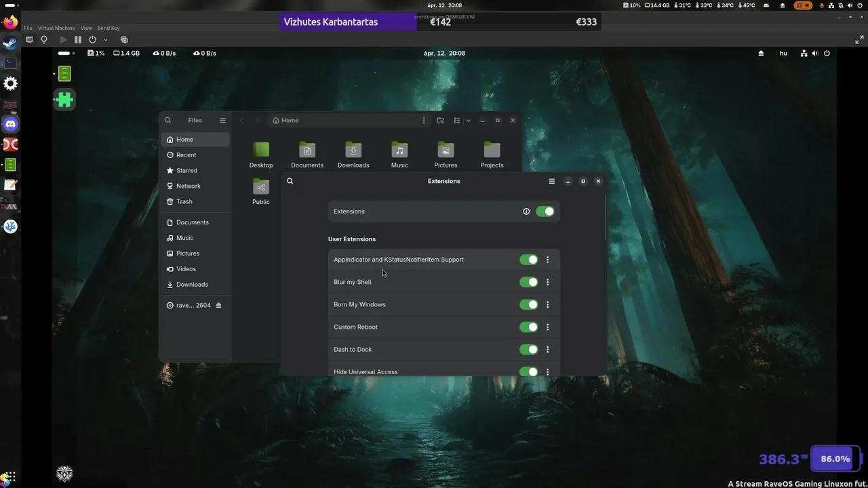The image size is (868, 488).
Task: Open the shutdown options dropdown arrow
Action: pos(106,39)
